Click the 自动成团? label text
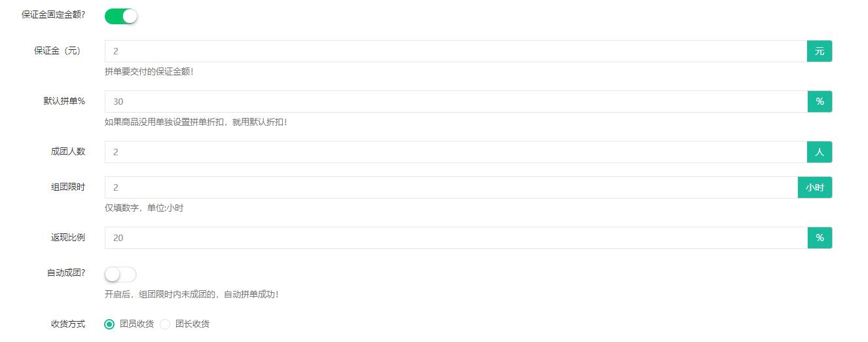868x342 pixels. pos(65,273)
